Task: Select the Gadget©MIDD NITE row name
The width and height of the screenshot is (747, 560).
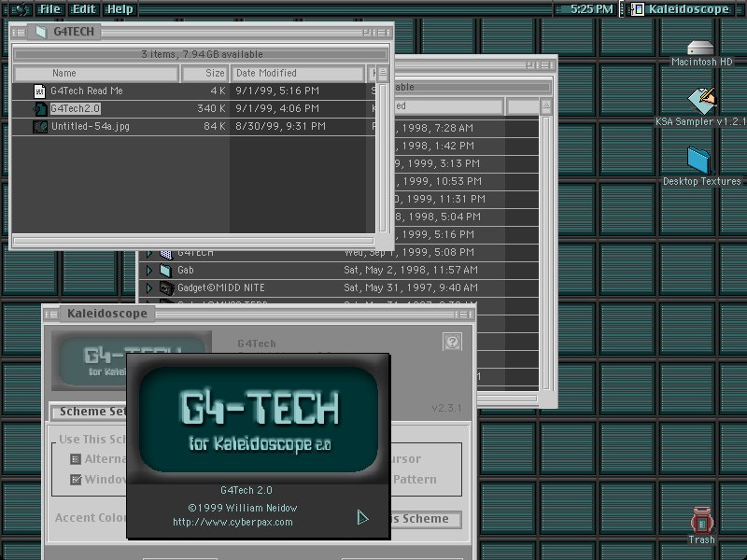Action: coord(221,288)
